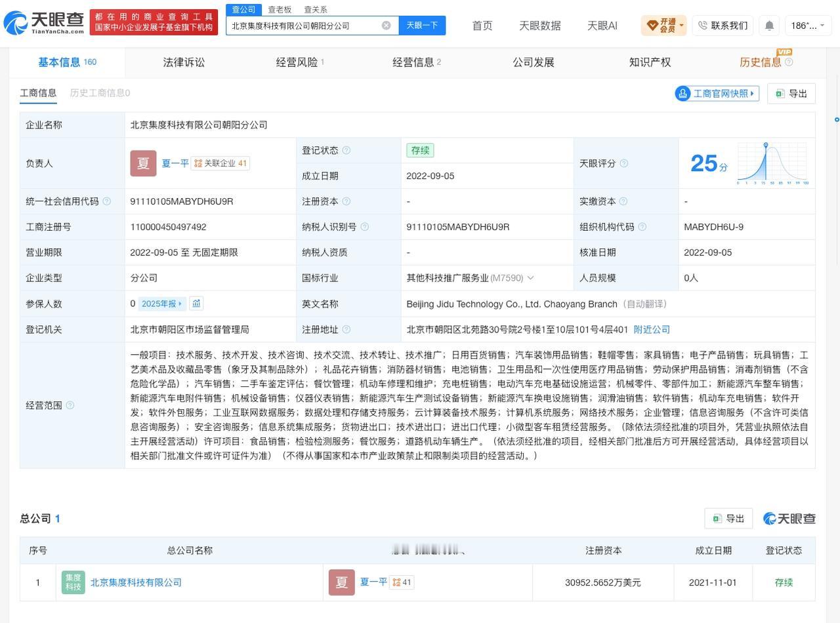Click the 30952.5652万美元 registered capital cell
This screenshot has height=623, width=840.
[x=603, y=582]
